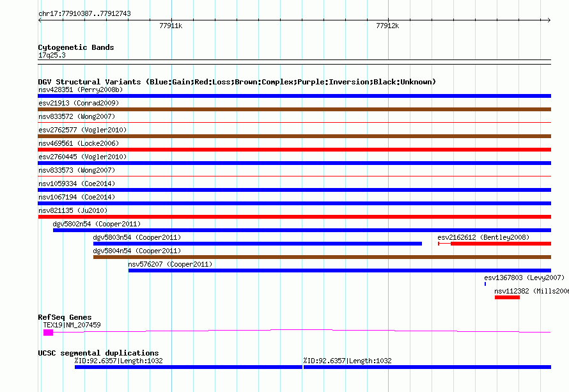The height and width of the screenshot is (392, 569).
Task: Click the 77912k ruler label
Action: coord(387,26)
